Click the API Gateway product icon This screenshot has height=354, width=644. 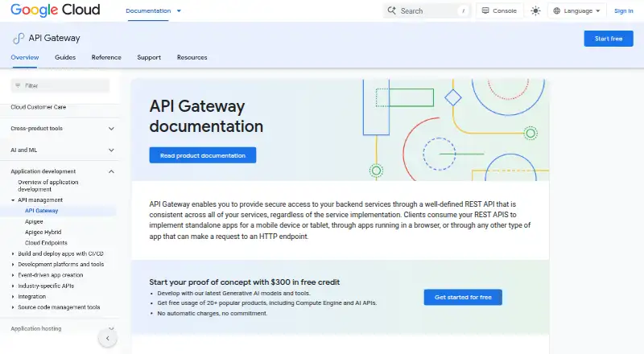[19, 38]
